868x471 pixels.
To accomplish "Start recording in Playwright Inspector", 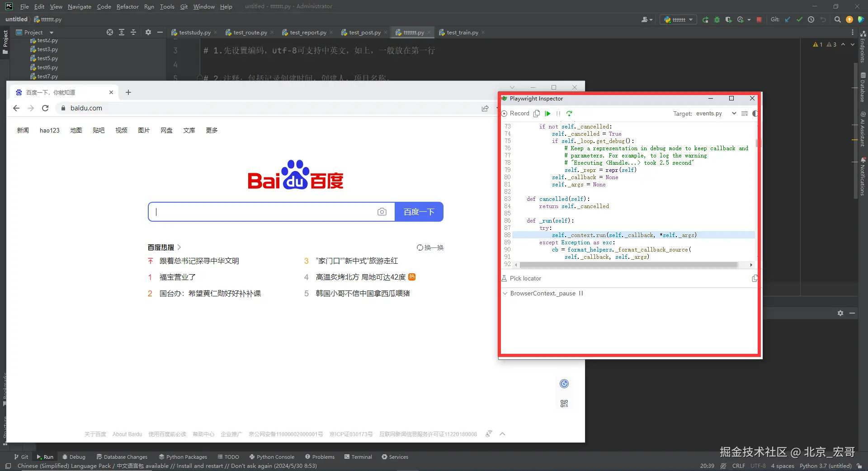I will coord(515,114).
